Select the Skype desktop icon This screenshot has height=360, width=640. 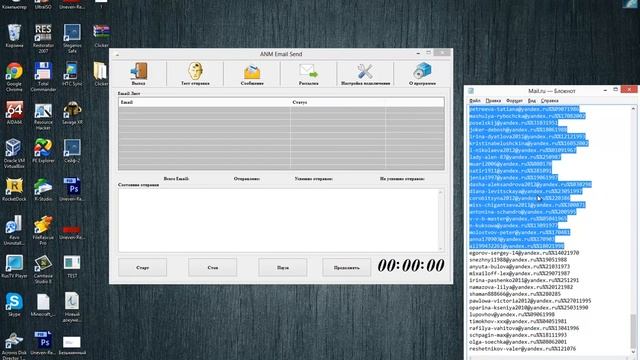coord(14,304)
